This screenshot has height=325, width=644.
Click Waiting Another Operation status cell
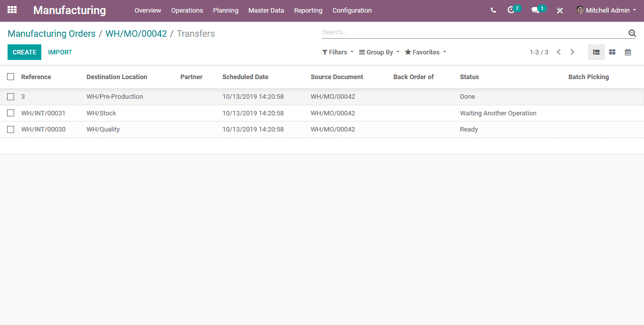pyautogui.click(x=498, y=113)
